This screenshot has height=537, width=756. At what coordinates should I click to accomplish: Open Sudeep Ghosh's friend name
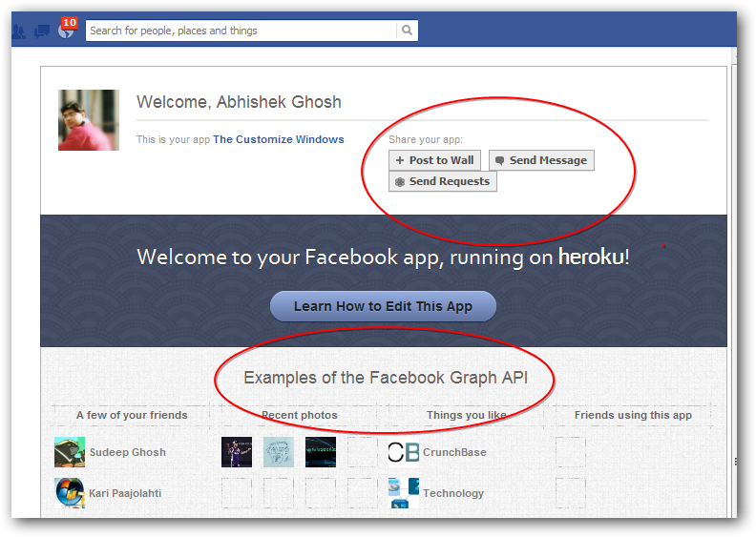click(127, 452)
